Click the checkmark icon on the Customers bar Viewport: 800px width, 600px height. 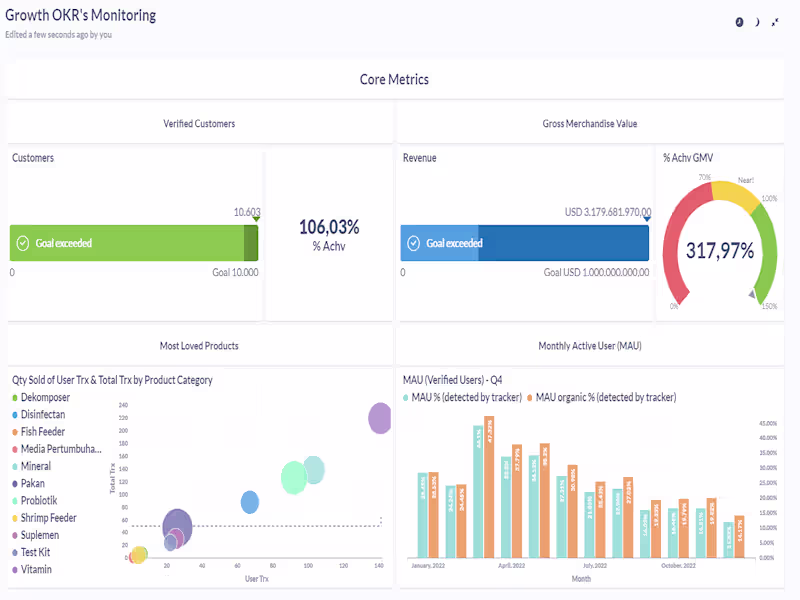pyautogui.click(x=23, y=243)
